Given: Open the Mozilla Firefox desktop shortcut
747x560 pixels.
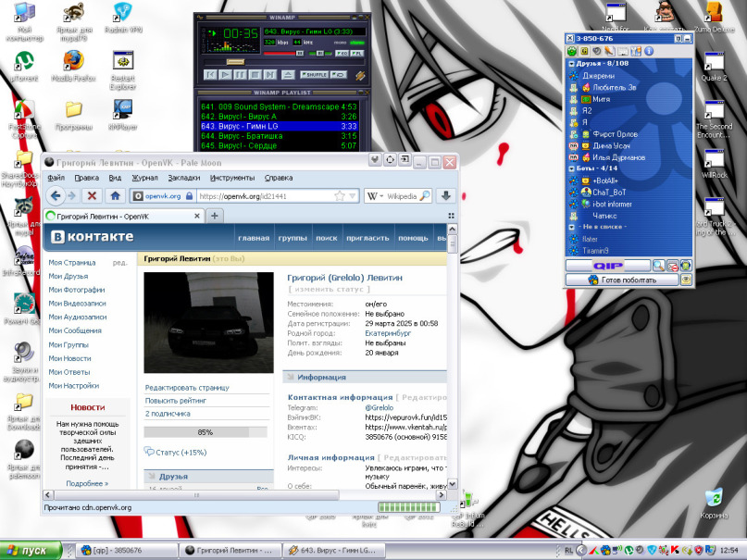Looking at the screenshot, I should (73, 67).
